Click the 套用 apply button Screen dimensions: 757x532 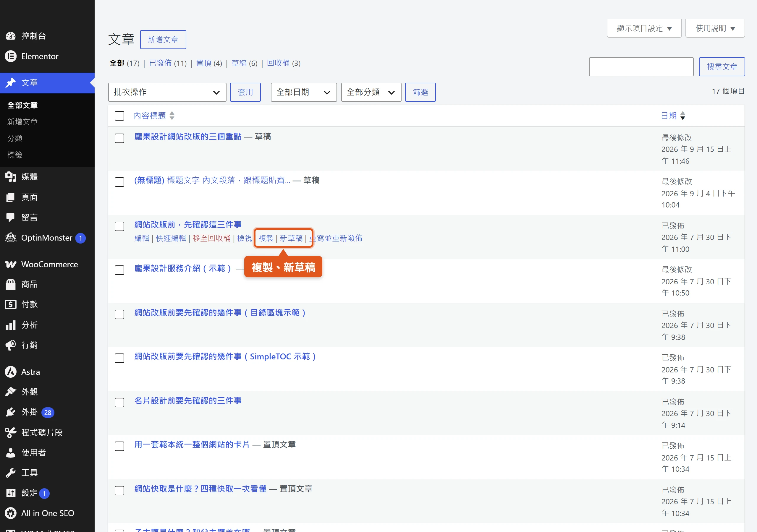[x=245, y=92]
